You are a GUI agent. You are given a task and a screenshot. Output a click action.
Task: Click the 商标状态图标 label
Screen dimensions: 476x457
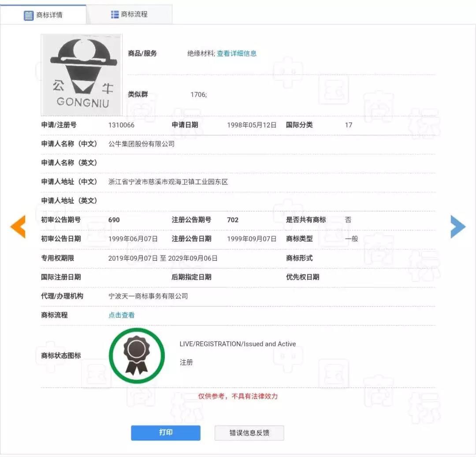[x=61, y=356]
